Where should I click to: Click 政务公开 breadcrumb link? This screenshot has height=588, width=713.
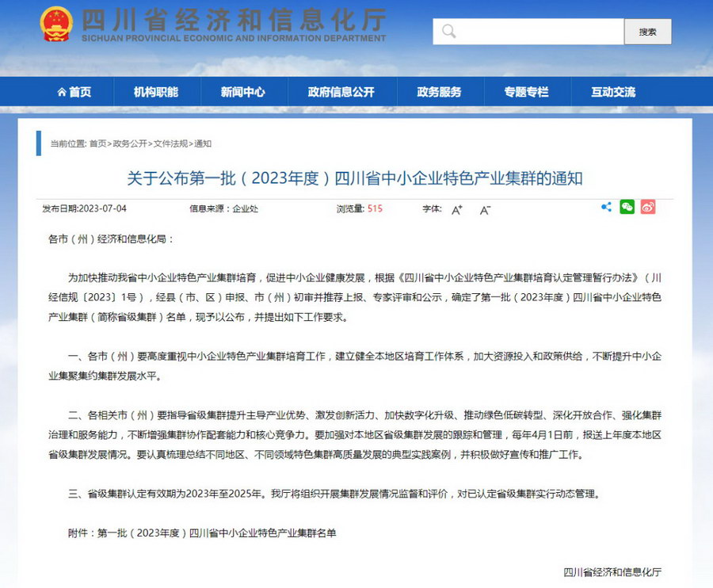point(129,144)
